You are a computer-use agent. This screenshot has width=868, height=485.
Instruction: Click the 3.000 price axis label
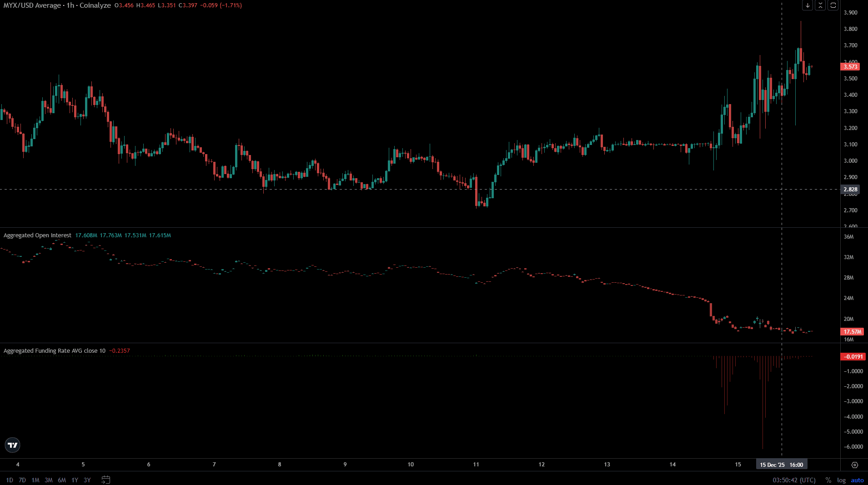pyautogui.click(x=851, y=161)
